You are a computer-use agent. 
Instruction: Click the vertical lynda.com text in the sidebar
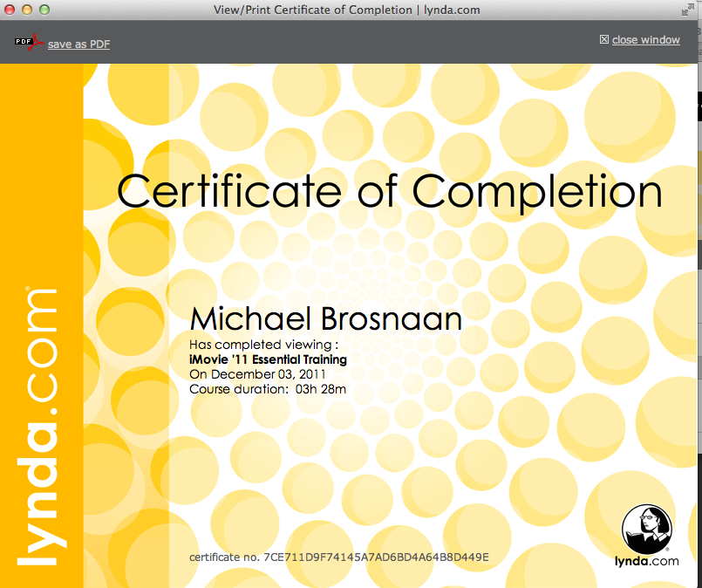(42, 427)
